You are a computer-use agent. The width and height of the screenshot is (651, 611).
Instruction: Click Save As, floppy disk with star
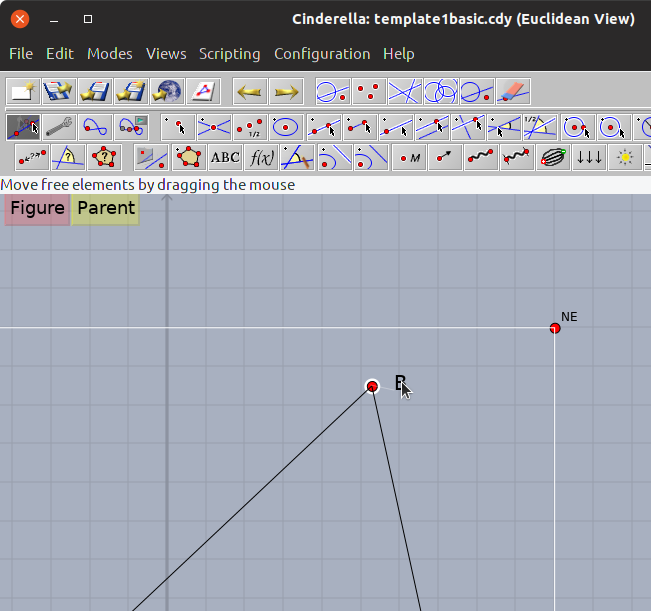(131, 91)
